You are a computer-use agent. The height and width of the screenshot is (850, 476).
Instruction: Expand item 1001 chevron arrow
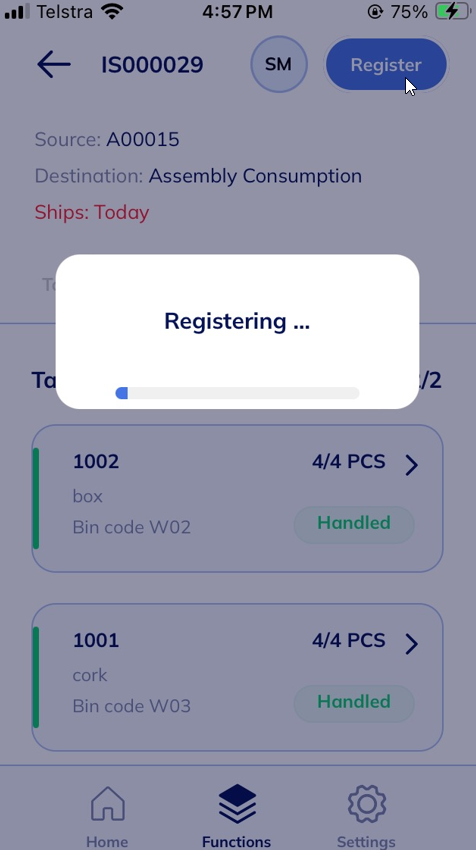click(411, 643)
